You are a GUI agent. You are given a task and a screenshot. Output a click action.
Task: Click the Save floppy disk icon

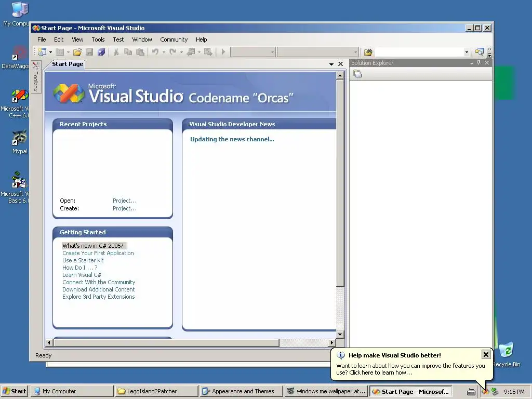[89, 52]
